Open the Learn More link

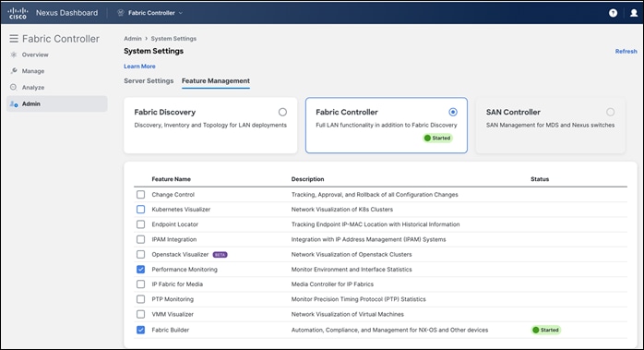pyautogui.click(x=139, y=66)
